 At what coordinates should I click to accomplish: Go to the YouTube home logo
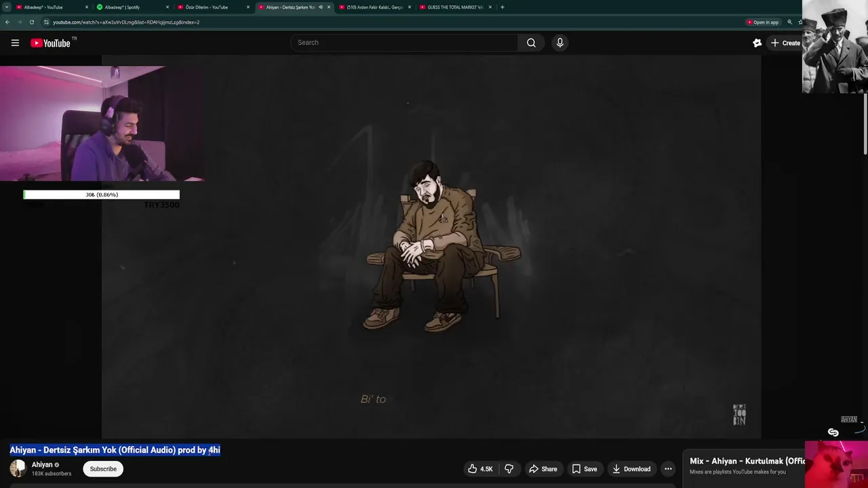pos(50,43)
